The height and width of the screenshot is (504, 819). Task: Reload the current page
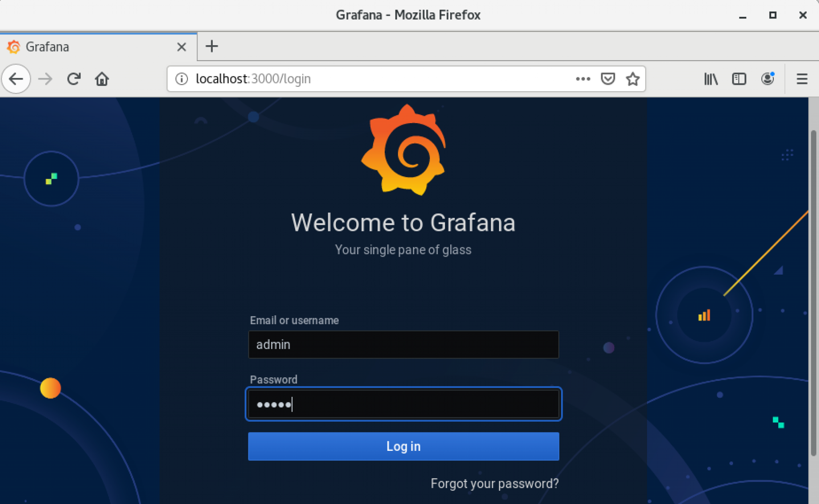[x=74, y=79]
